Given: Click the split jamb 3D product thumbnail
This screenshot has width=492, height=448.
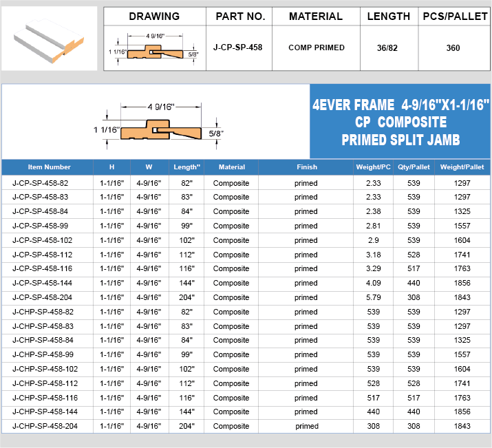Looking at the screenshot, I should click(x=49, y=39).
